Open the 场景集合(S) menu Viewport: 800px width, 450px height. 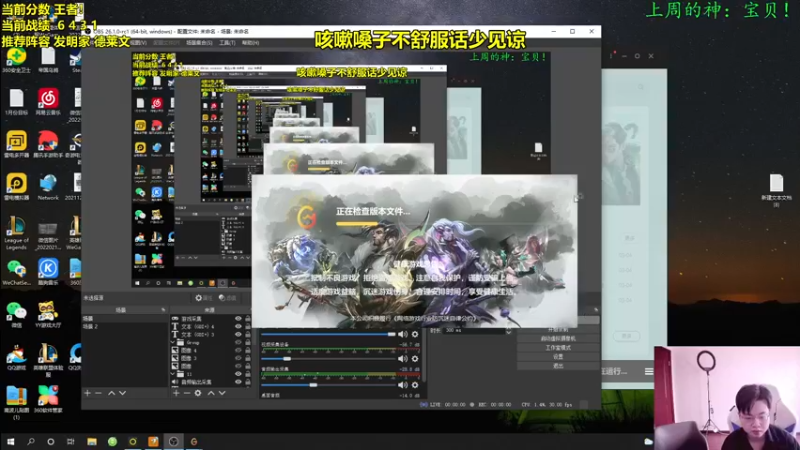(x=199, y=43)
